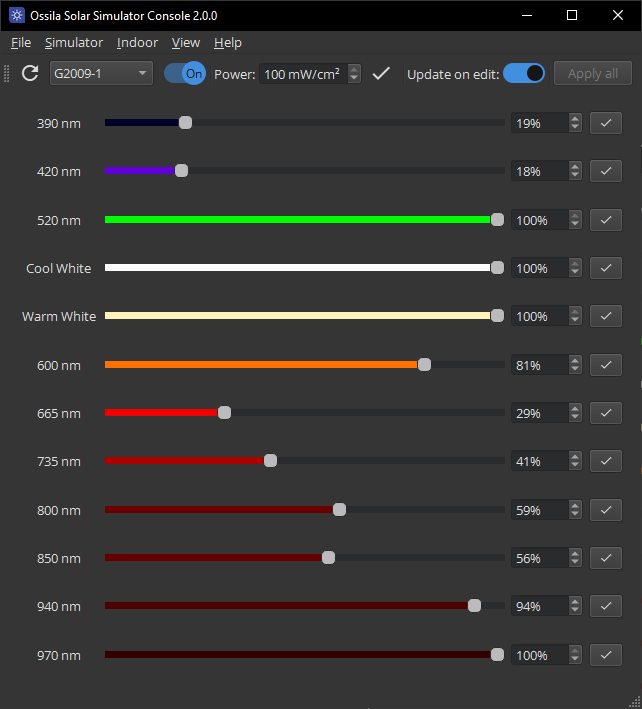Image resolution: width=642 pixels, height=709 pixels.
Task: Open the View menu
Action: (185, 43)
